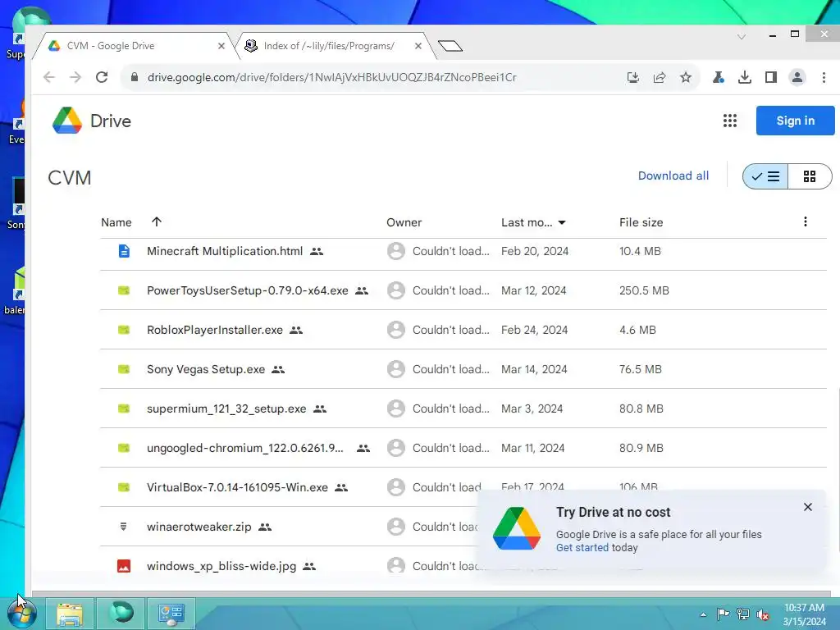Click the PowerToysUserSetup exe file icon
Screen dimensions: 840x630
click(x=124, y=290)
